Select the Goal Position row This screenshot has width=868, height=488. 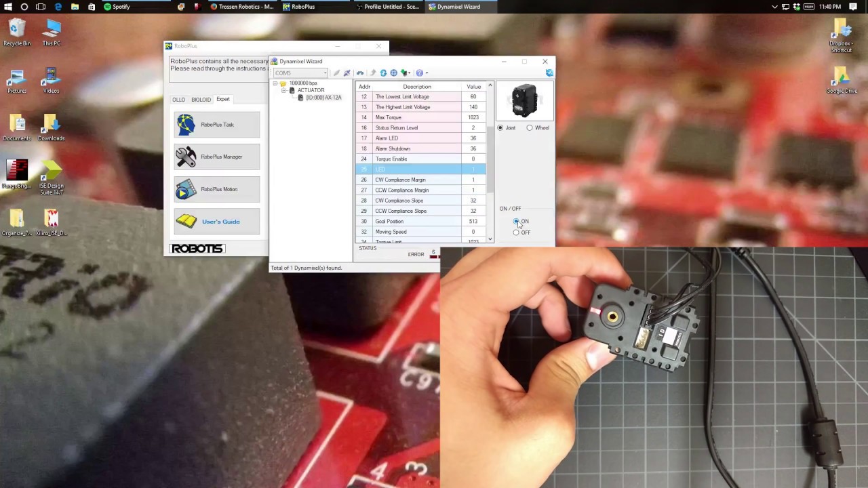(421, 221)
